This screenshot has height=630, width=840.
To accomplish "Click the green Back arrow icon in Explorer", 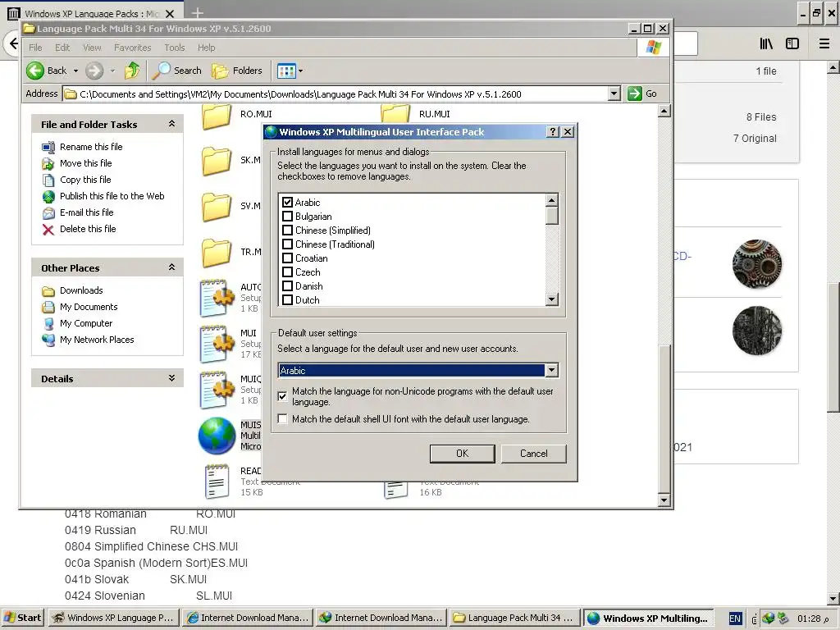I will [x=35, y=71].
